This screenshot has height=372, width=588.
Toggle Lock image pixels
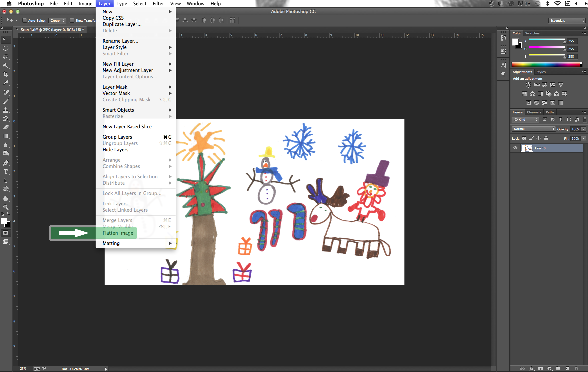(x=531, y=138)
